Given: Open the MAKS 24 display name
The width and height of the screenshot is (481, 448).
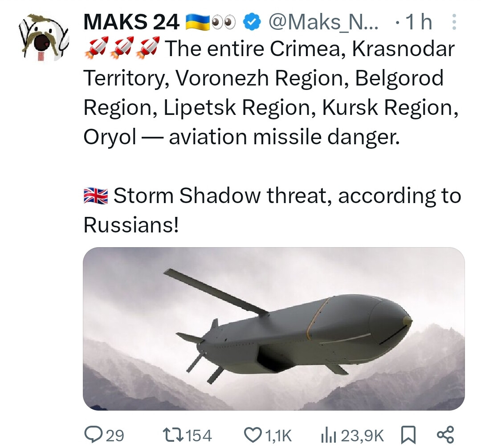Looking at the screenshot, I should pos(131,22).
